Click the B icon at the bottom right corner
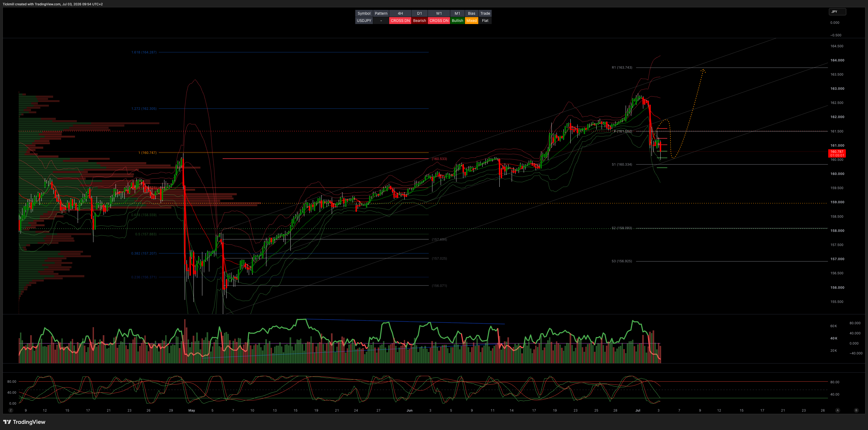The image size is (868, 430). 856,411
